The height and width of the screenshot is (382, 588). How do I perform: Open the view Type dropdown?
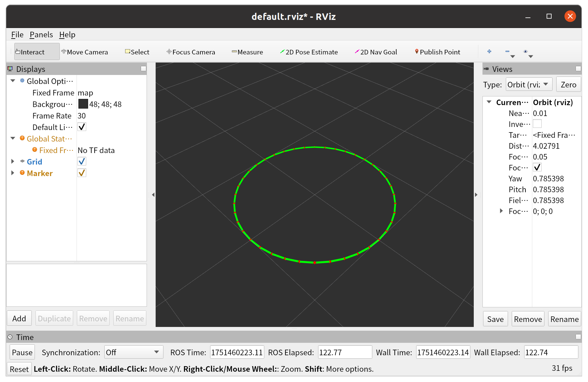[x=529, y=85]
